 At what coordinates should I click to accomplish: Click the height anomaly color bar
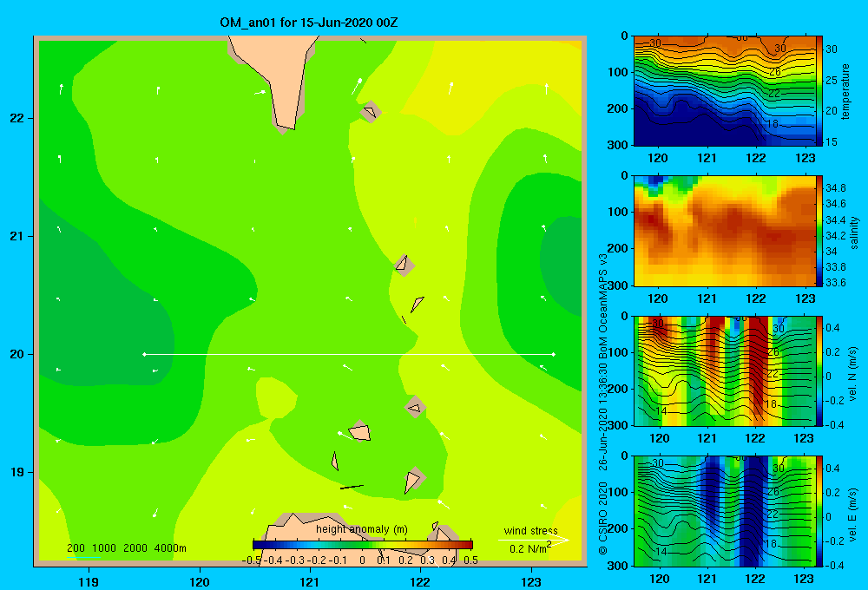[x=363, y=545]
